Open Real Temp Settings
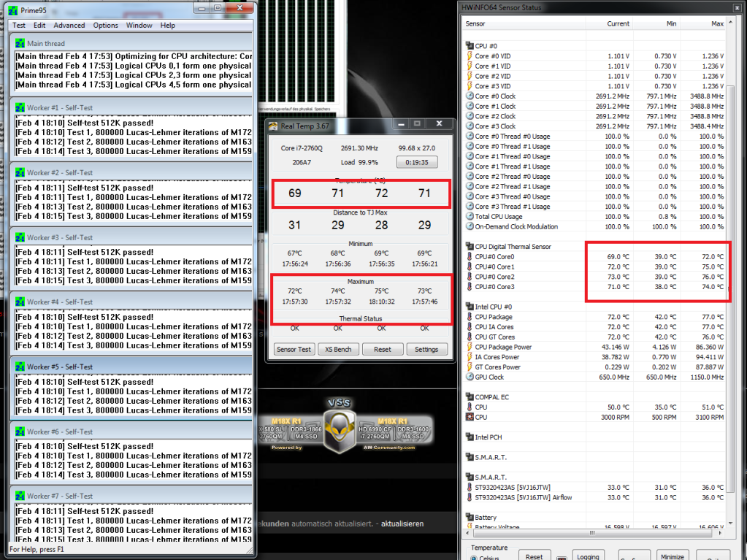This screenshot has width=747, height=560. point(426,349)
